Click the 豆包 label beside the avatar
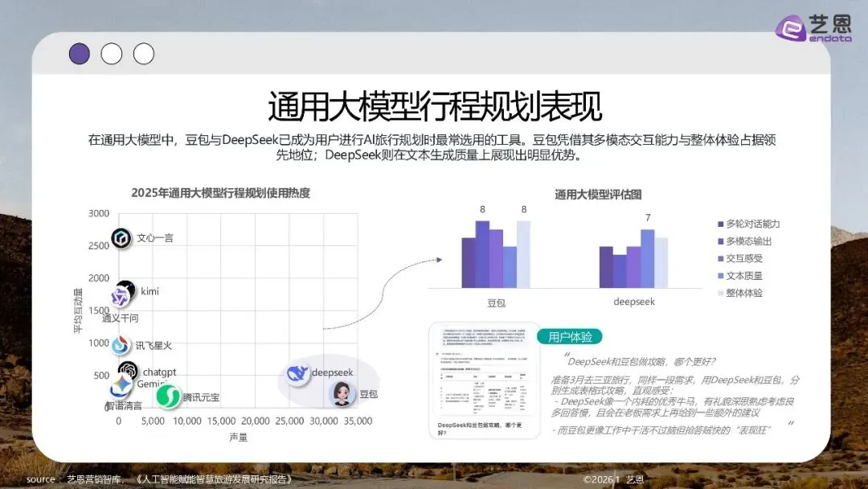 click(369, 394)
